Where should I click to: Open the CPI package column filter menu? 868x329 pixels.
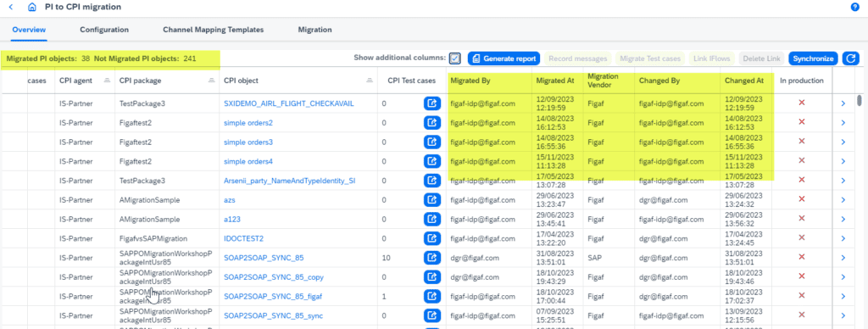(211, 81)
